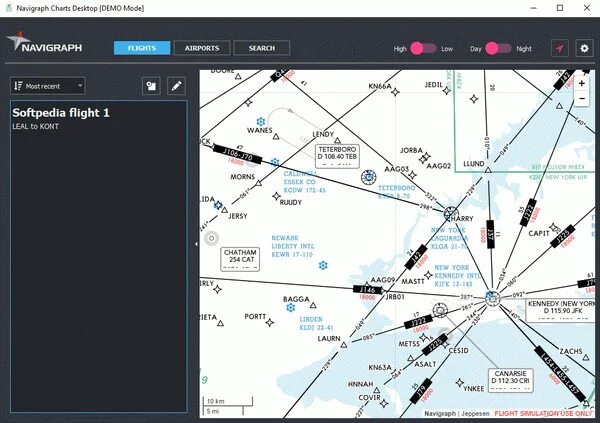The height and width of the screenshot is (423, 600).
Task: Expand the Most recent sort dropdown
Action: pos(48,86)
